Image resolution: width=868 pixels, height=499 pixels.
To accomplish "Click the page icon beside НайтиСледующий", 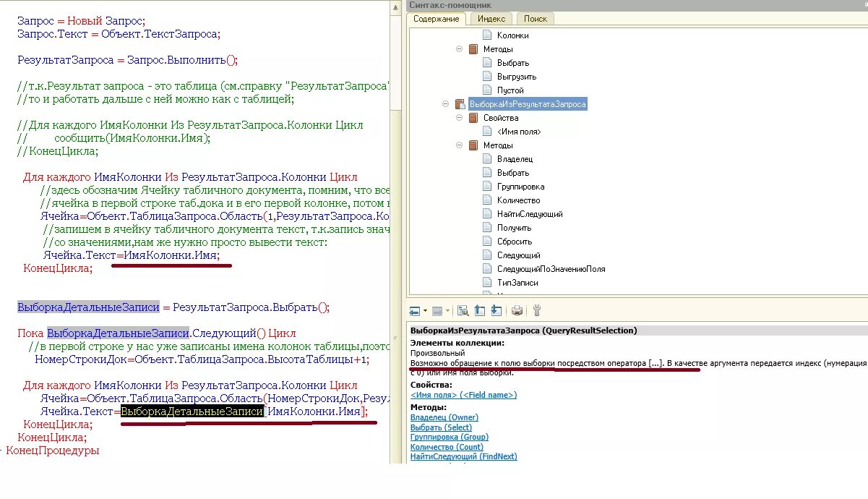I will tap(487, 213).
